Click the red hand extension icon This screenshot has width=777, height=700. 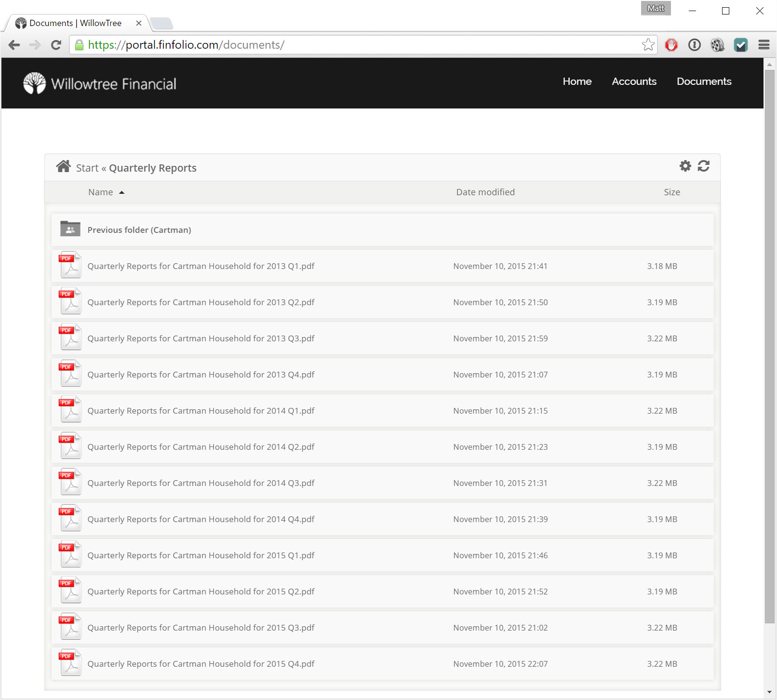(671, 44)
